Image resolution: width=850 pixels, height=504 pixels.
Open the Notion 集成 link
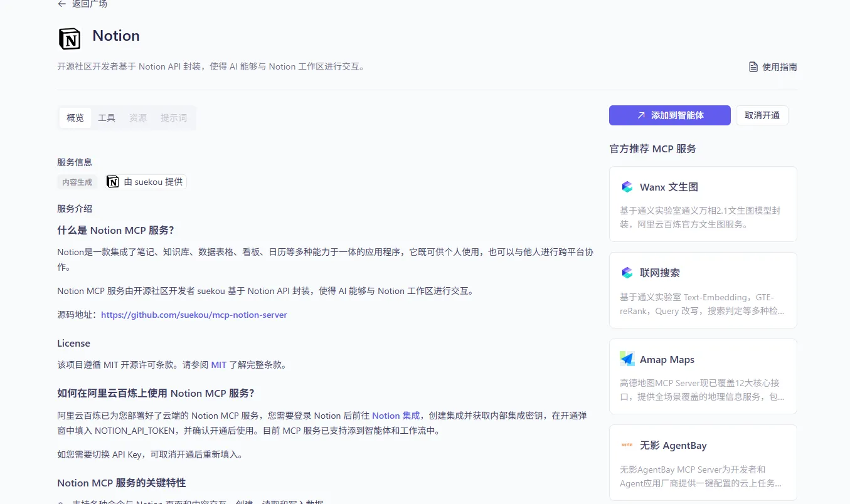click(396, 416)
